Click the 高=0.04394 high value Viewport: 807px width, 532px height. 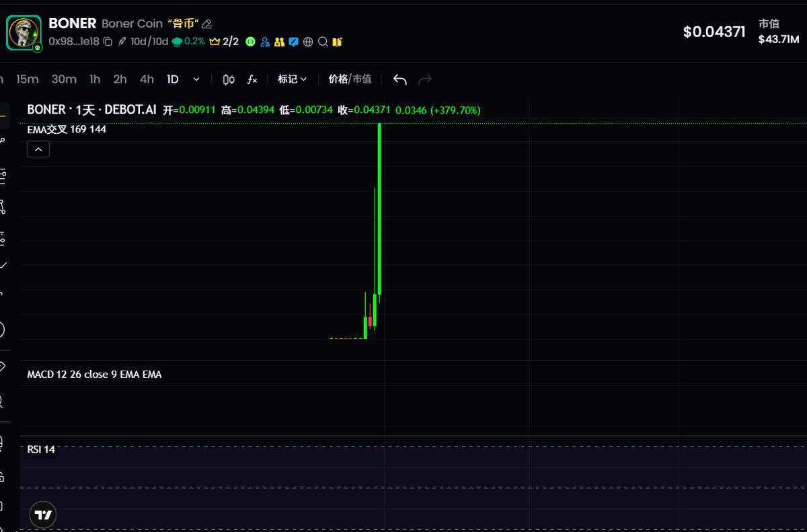click(x=247, y=110)
